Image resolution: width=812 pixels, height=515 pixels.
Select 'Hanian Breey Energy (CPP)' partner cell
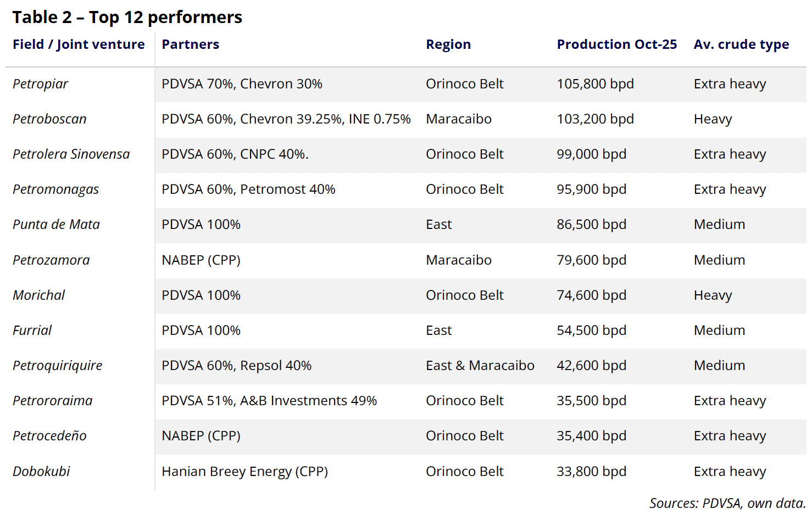pos(244,472)
